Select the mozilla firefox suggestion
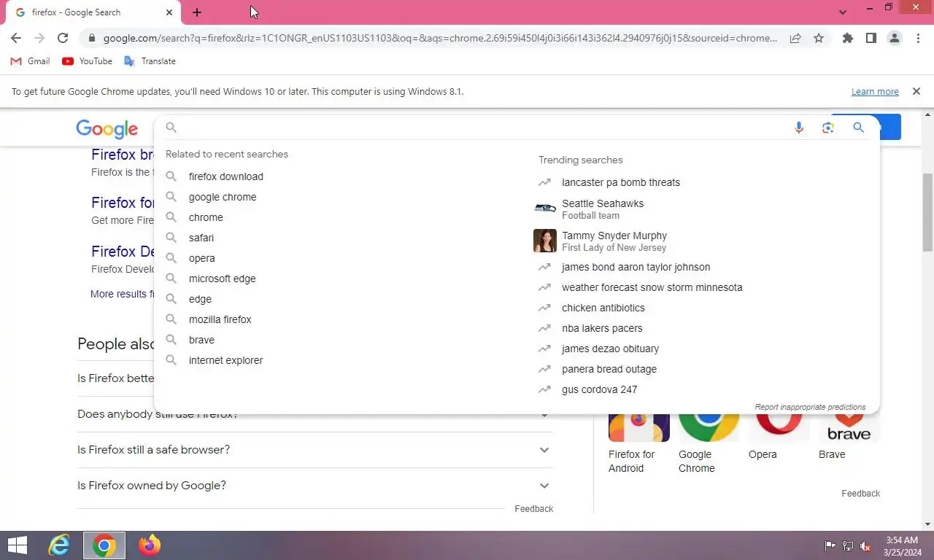The image size is (934, 560). click(220, 319)
